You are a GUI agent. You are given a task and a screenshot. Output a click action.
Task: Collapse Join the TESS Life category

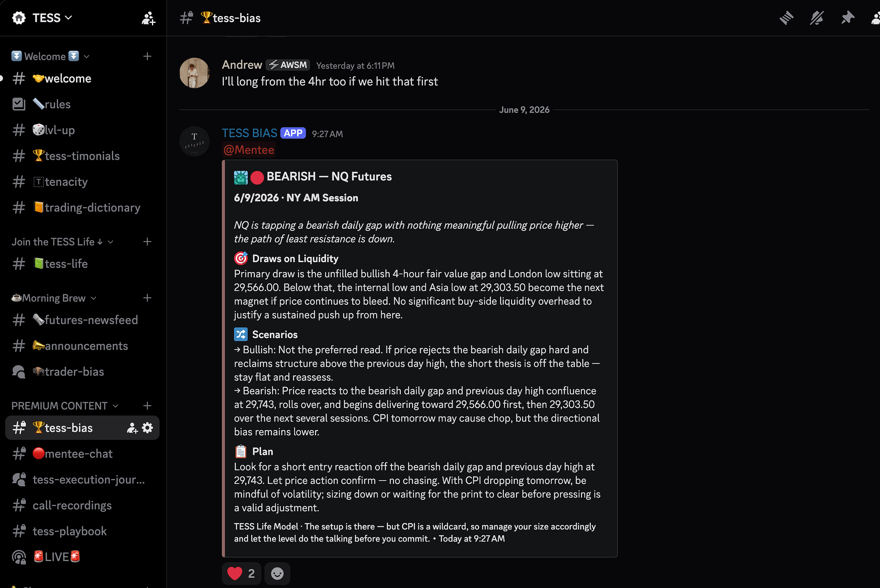tap(62, 242)
